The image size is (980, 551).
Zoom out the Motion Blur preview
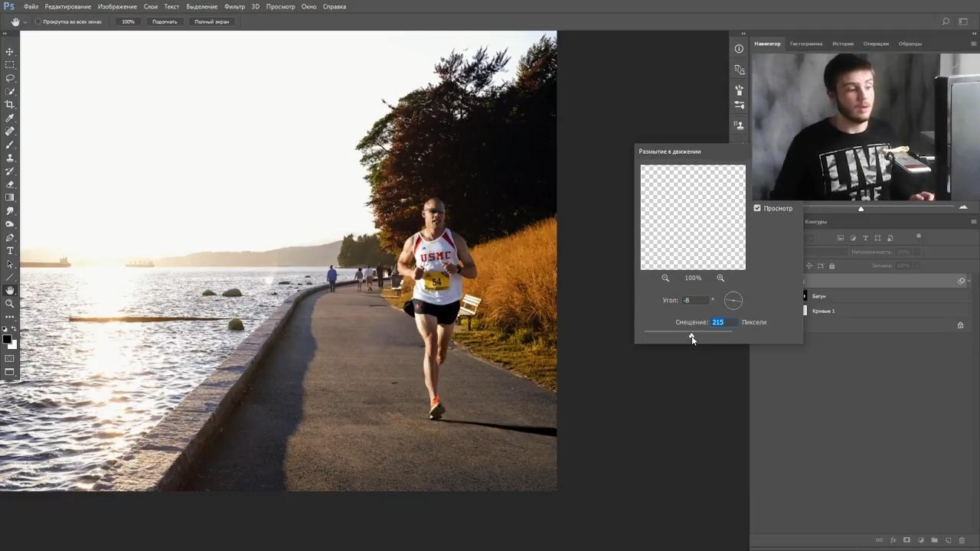[665, 278]
